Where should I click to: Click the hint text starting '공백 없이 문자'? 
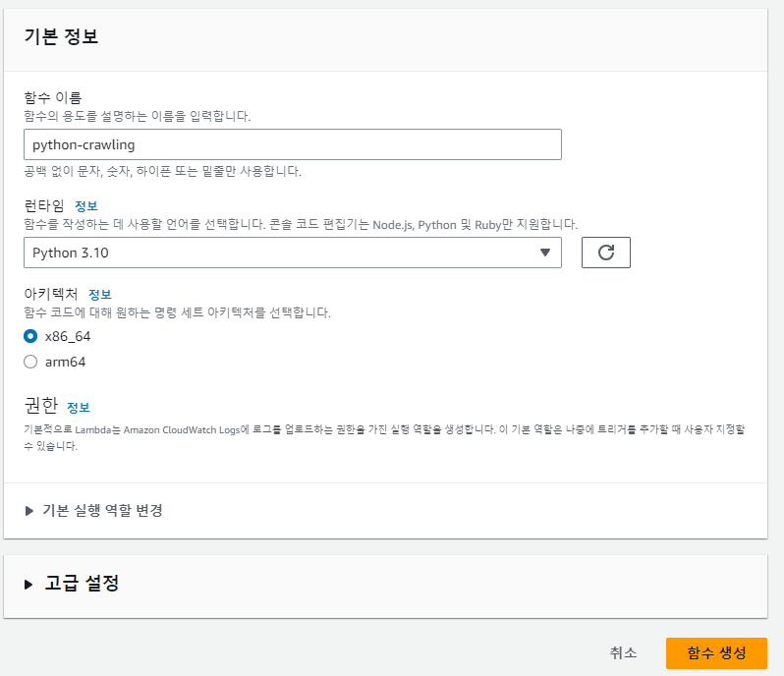162,172
